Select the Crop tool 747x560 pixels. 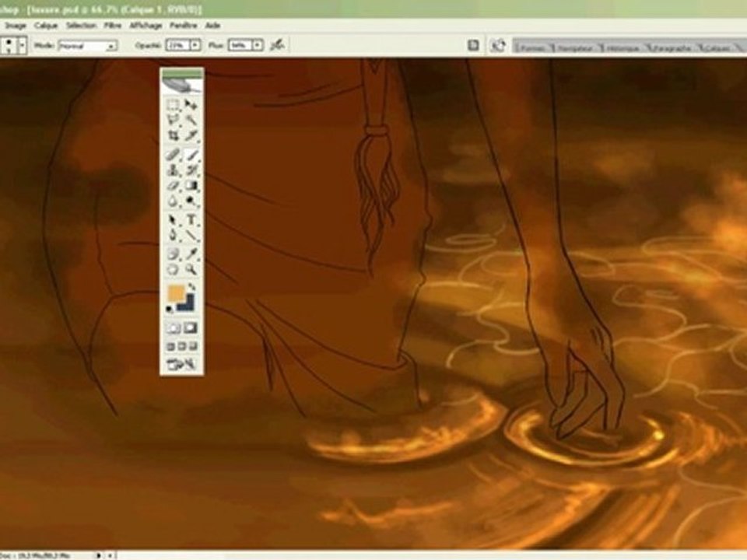[173, 135]
